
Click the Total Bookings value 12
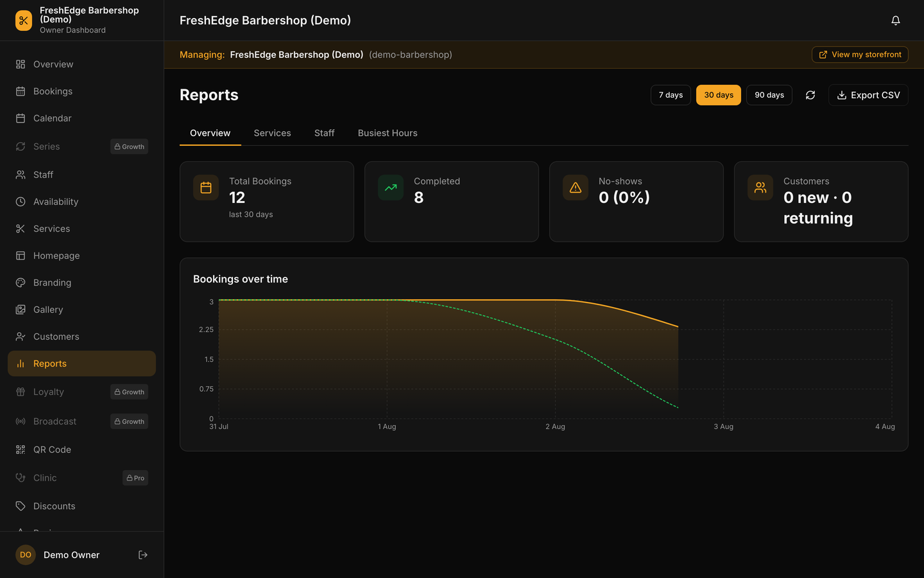click(x=237, y=198)
